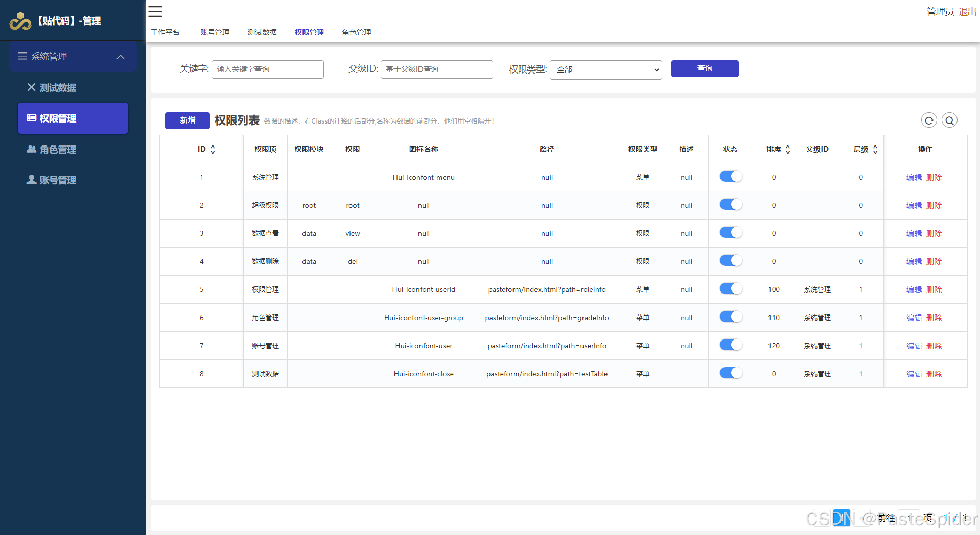This screenshot has width=980, height=535.
Task: Toggle status switch for row 8 测试数据
Action: (x=731, y=373)
